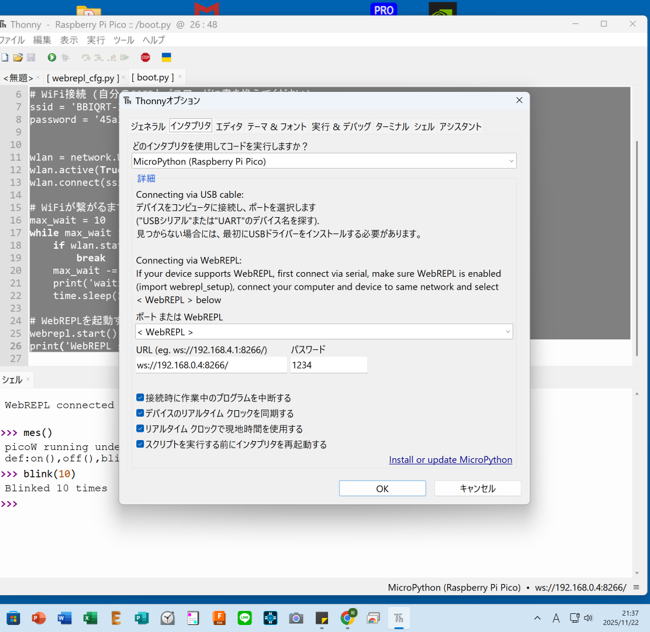
Task: Click the パスワード input field
Action: pyautogui.click(x=329, y=365)
